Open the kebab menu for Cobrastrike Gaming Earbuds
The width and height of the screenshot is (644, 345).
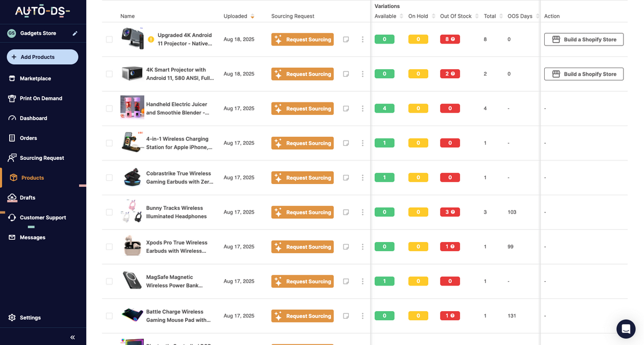(362, 177)
